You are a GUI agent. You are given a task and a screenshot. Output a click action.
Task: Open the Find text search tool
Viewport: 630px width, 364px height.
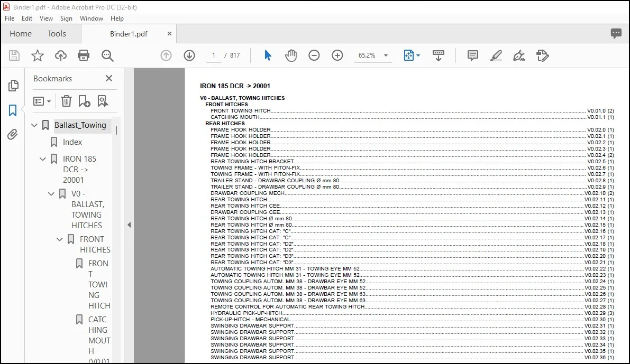pyautogui.click(x=107, y=55)
